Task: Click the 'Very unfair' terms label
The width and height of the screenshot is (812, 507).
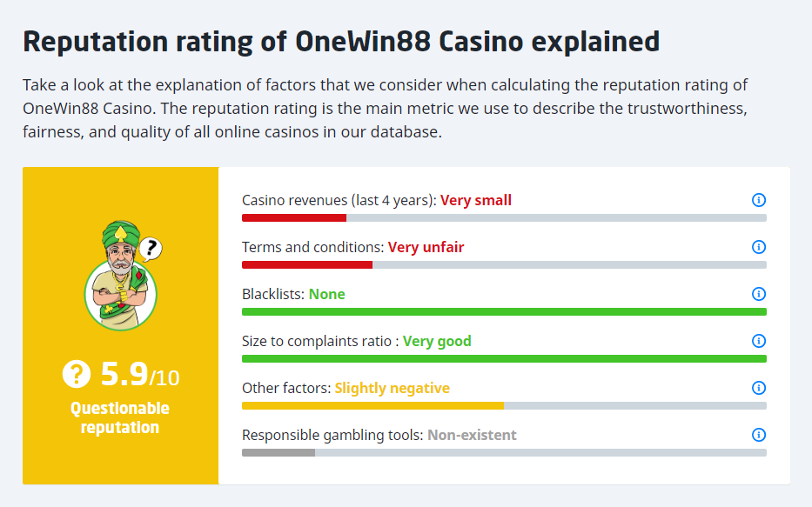Action: 426,247
